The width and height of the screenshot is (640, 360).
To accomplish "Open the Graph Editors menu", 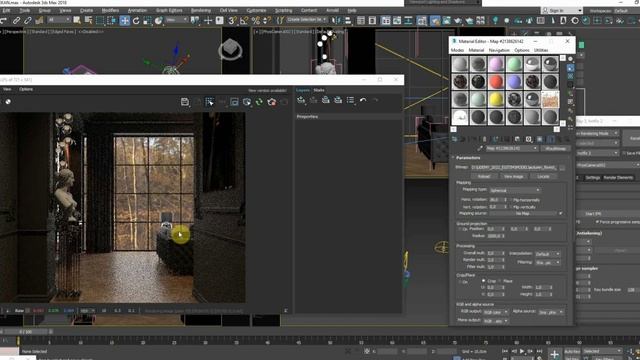I will click(x=169, y=10).
